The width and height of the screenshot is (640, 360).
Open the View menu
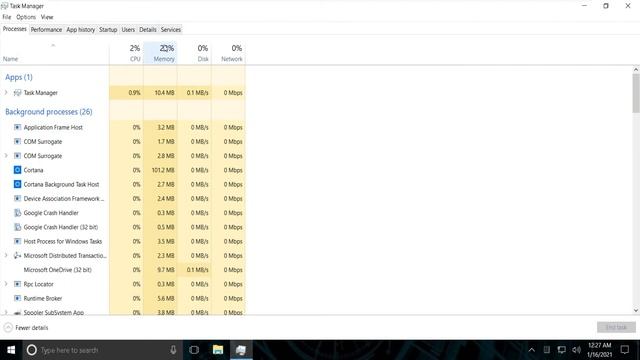click(x=47, y=17)
